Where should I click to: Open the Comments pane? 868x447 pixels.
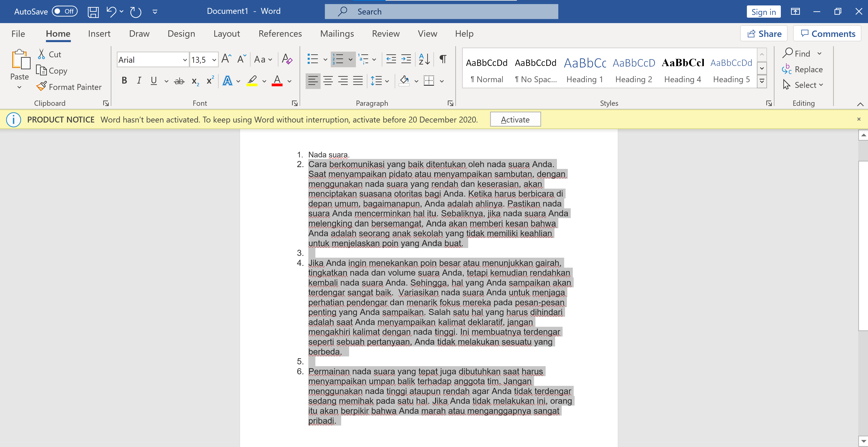[x=827, y=34]
